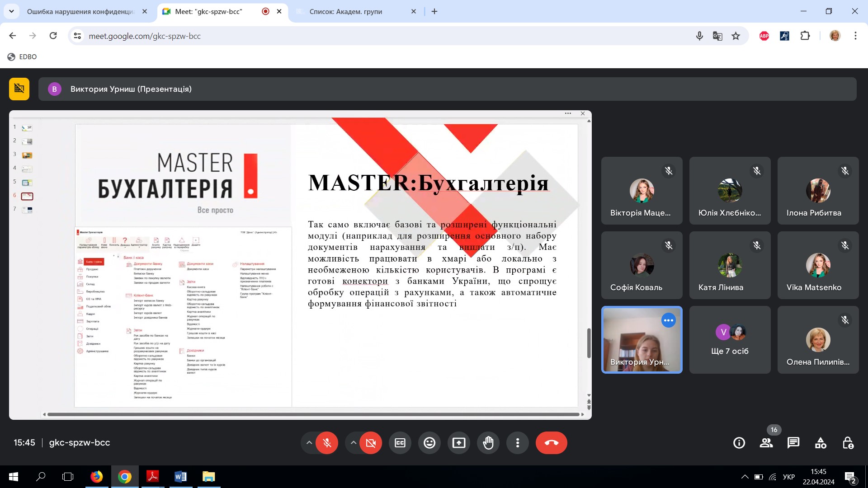
Task: Click the presented window's three-dot options
Action: click(568, 113)
